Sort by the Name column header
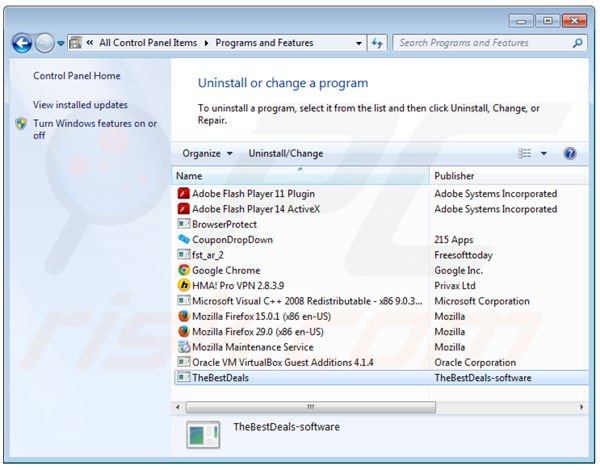This screenshot has width=600, height=470. tap(300, 176)
